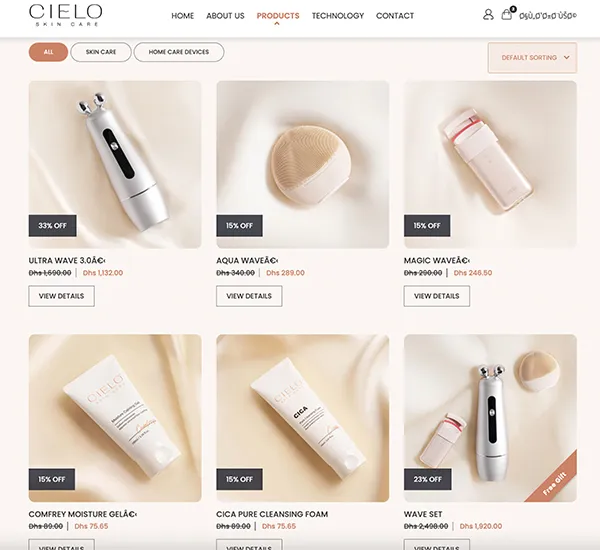This screenshot has width=600, height=550.
Task: Click the 33% OFF badge on Ultra Wave
Action: click(x=52, y=225)
